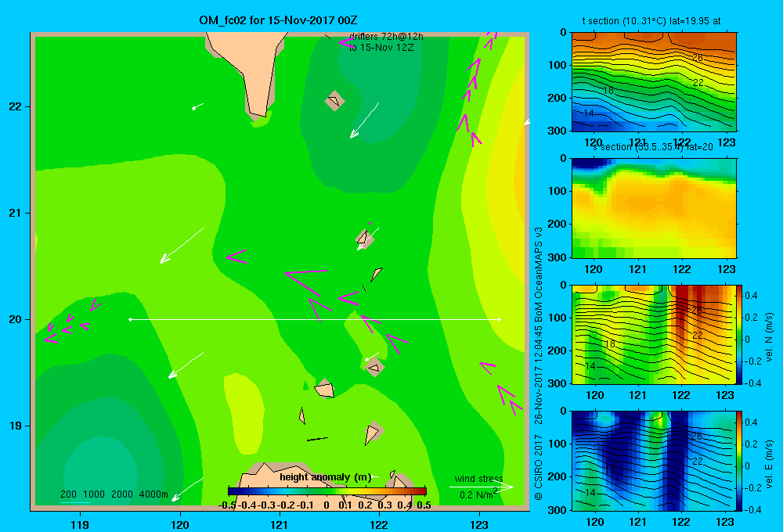Click the 300 depth label of salinity section
Screen dimensions: 783x532
[557, 257]
